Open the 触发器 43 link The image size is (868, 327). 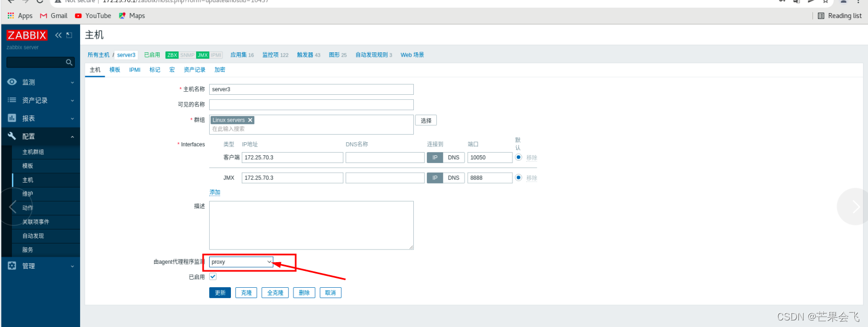(x=309, y=55)
